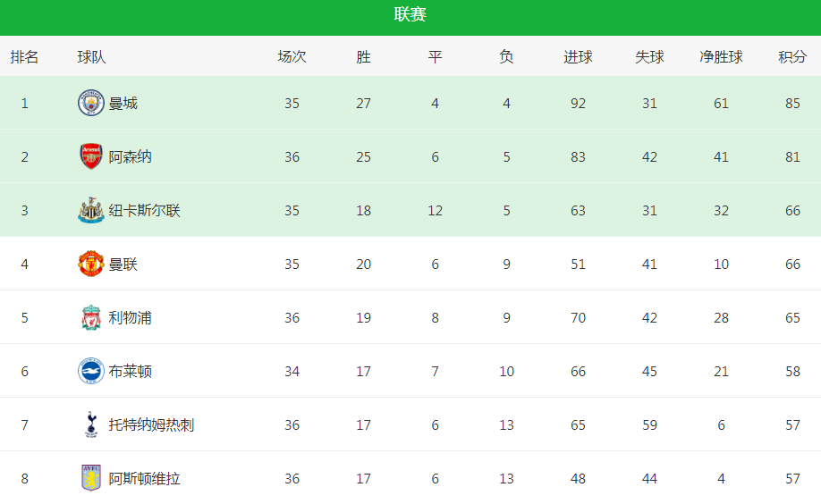Screen dimensions: 821x504
Task: Open the 阿森纳 team link
Action: [131, 156]
